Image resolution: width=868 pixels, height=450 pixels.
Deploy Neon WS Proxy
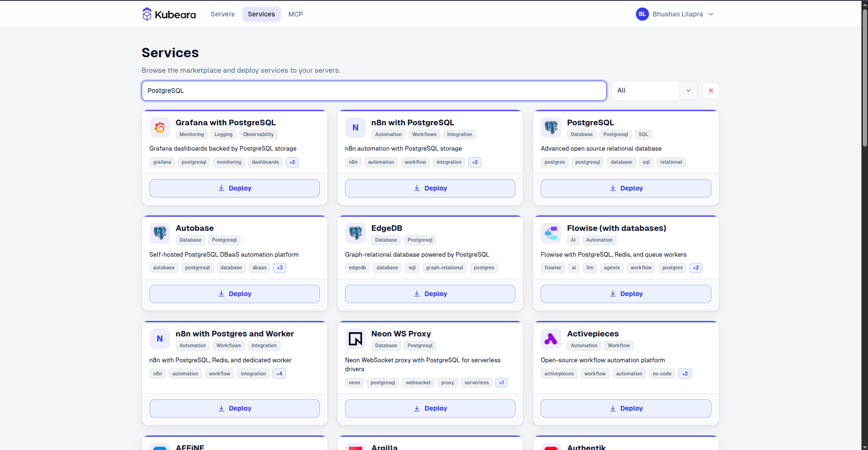coord(430,408)
